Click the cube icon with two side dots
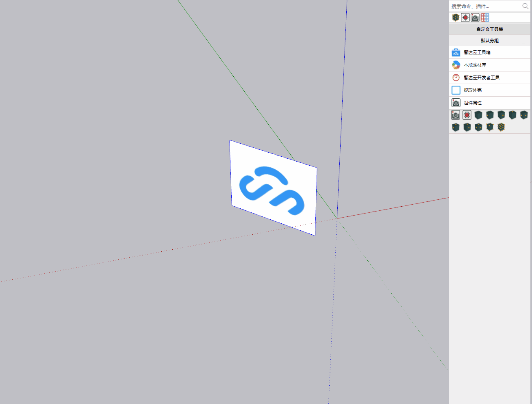The height and width of the screenshot is (404, 532). click(x=524, y=115)
